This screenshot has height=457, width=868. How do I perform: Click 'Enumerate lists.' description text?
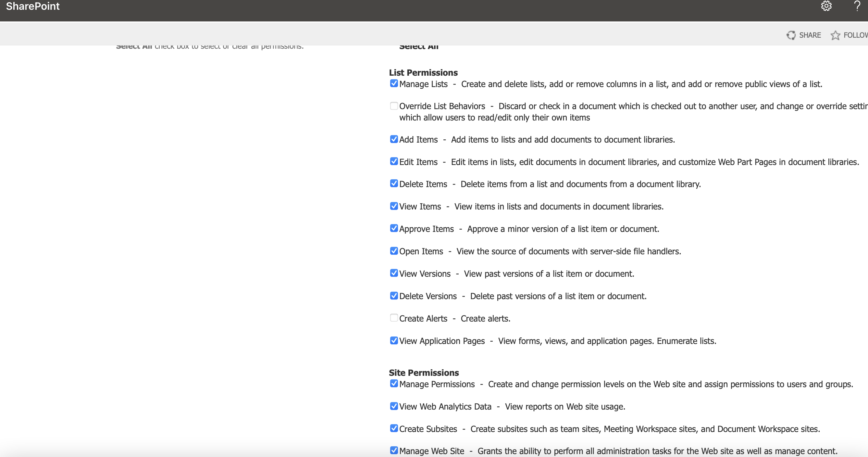point(686,341)
